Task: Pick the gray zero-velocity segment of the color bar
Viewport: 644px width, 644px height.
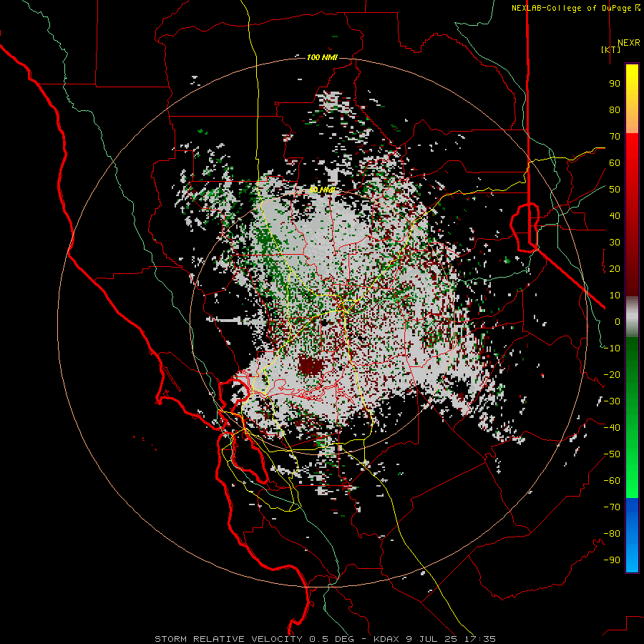Action: point(632,317)
